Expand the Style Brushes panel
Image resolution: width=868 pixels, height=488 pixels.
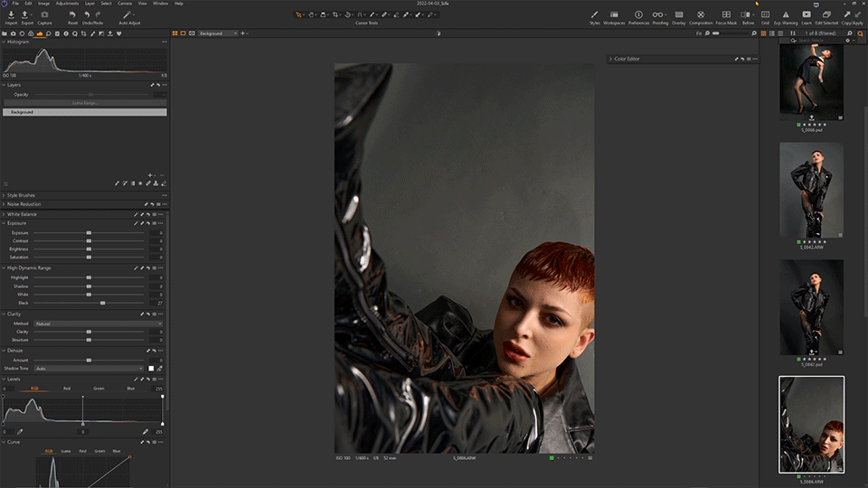click(4, 195)
